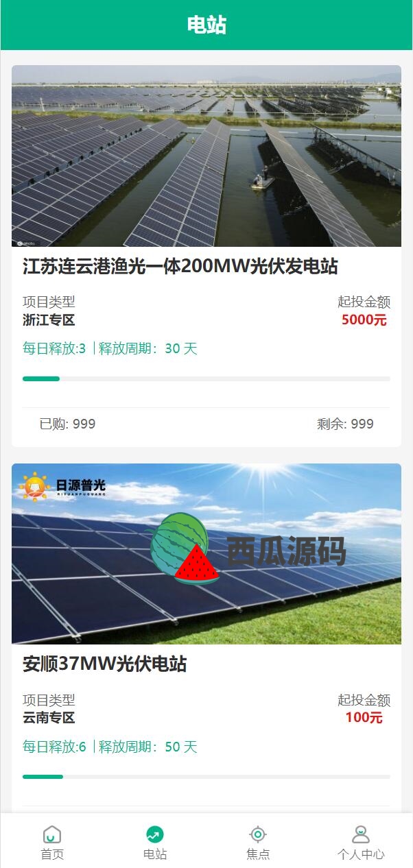Click the solar panel field photo

[206, 554]
